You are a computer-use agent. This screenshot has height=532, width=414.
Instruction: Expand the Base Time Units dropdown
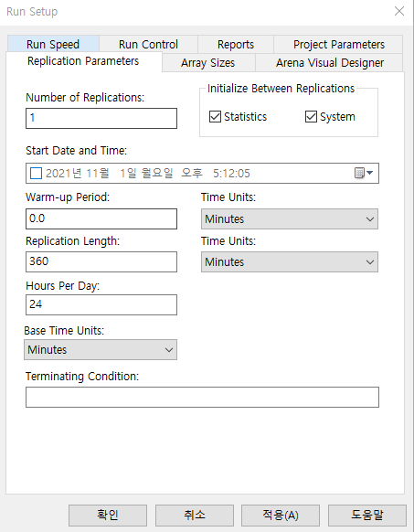(101, 349)
